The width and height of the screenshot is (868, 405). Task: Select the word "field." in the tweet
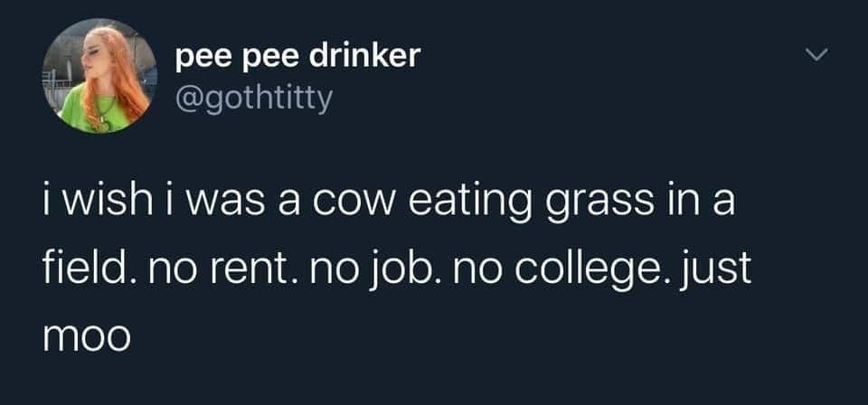[x=89, y=268]
